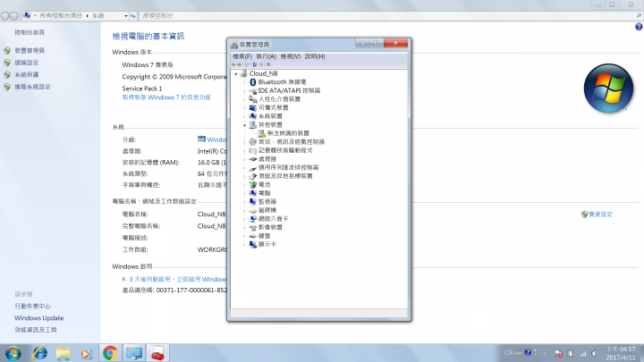Image resolution: width=644 pixels, height=362 pixels.
Task: Open Google Chrome from the taskbar
Action: click(x=110, y=353)
